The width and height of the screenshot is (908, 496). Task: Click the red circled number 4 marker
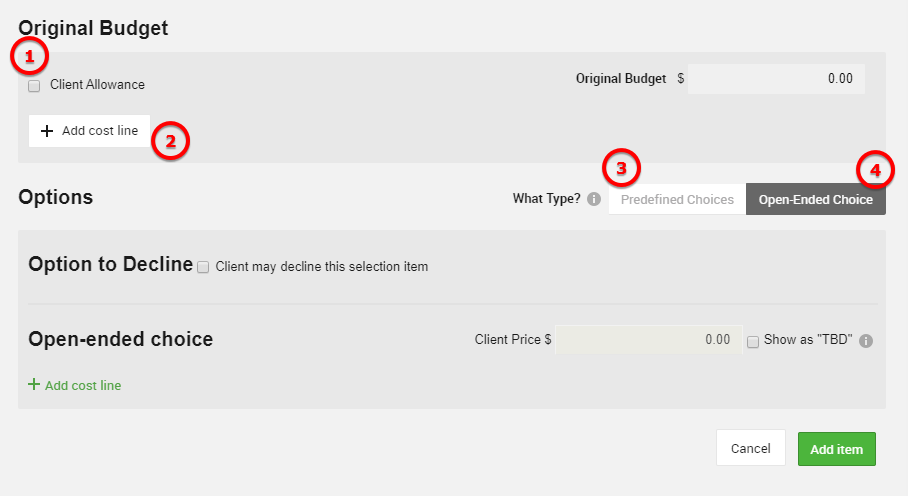875,170
